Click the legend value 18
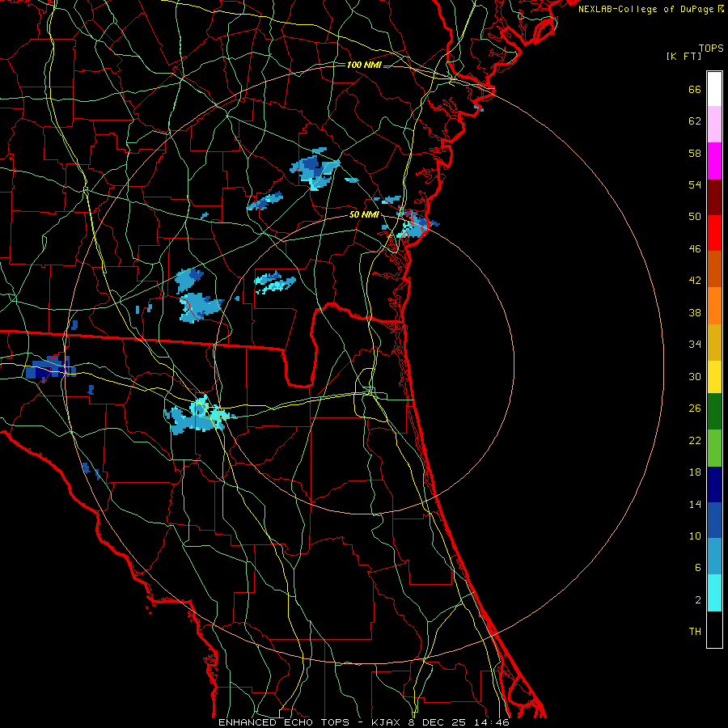 pos(695,472)
